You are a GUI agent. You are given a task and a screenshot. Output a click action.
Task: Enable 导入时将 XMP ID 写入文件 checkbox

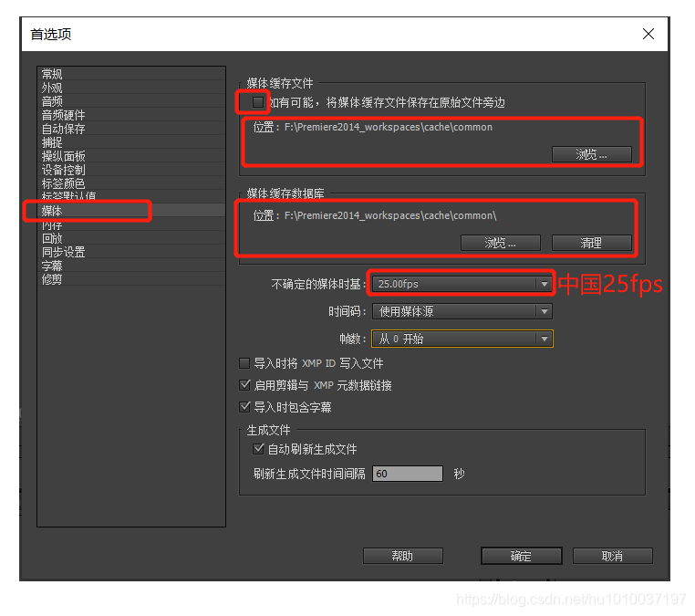click(x=244, y=363)
